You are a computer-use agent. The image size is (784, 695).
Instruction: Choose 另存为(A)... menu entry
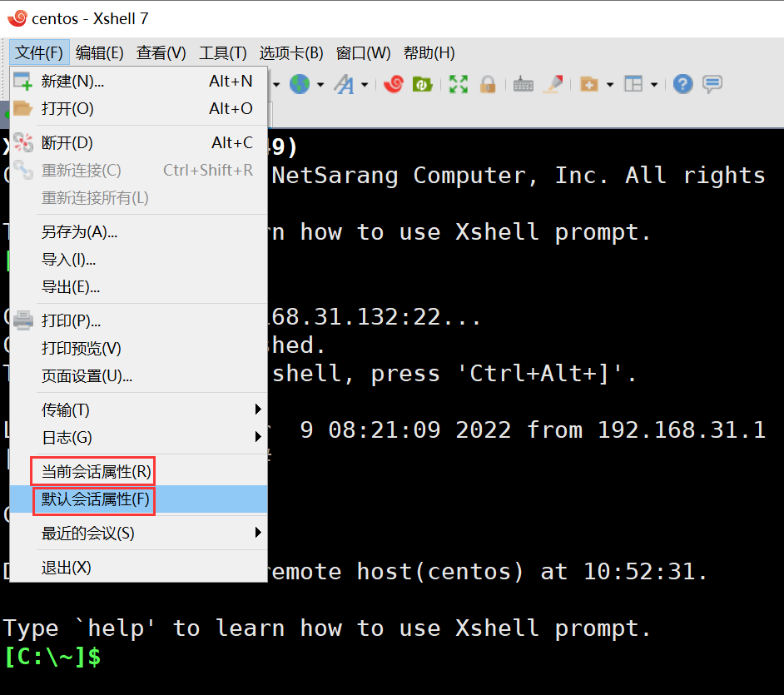point(139,232)
